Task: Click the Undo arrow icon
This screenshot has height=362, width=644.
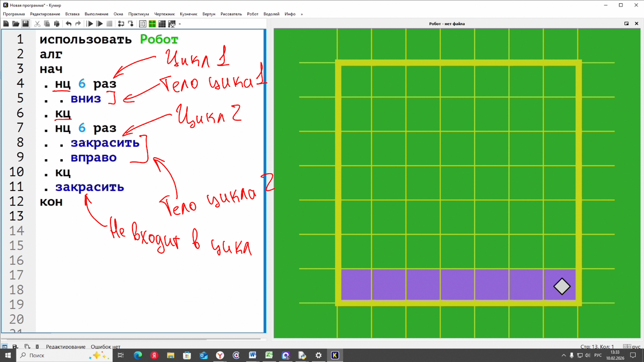Action: pyautogui.click(x=68, y=24)
